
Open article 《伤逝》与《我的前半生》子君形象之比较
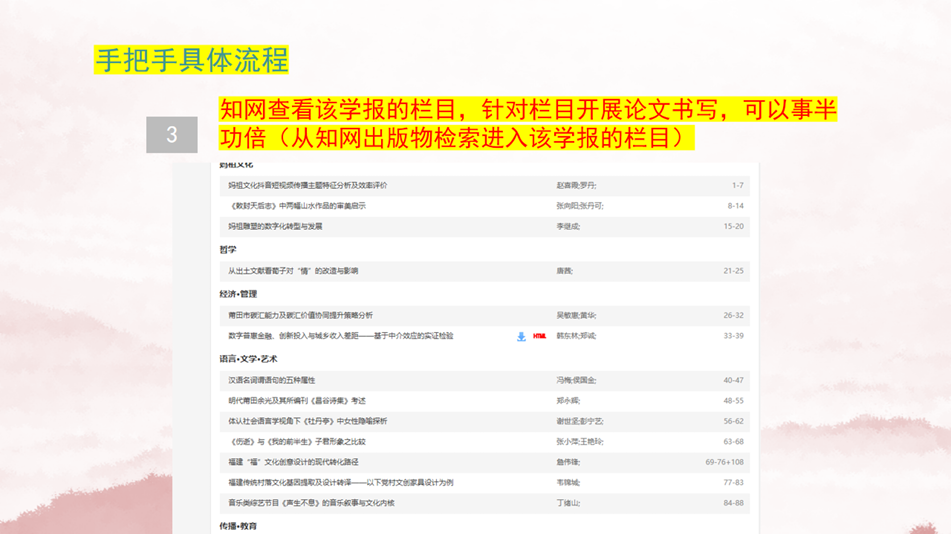click(297, 441)
